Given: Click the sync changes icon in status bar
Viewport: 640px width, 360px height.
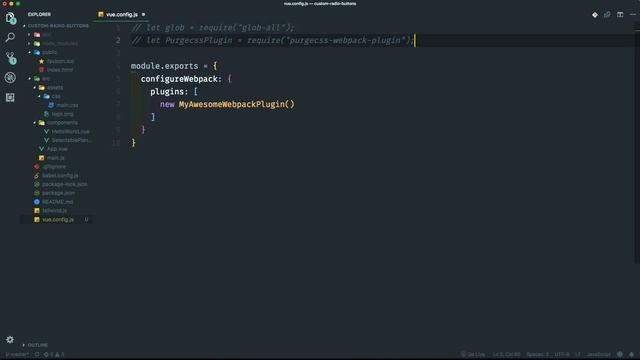Looking at the screenshot, I should click(x=37, y=354).
